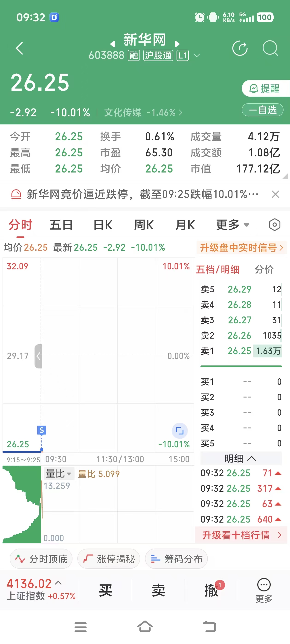Tap the 涨停揭秘 red line icon

coord(88,559)
